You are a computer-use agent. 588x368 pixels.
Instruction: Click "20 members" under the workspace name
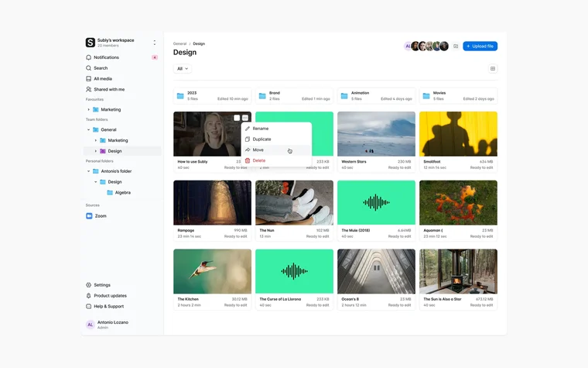tap(108, 46)
